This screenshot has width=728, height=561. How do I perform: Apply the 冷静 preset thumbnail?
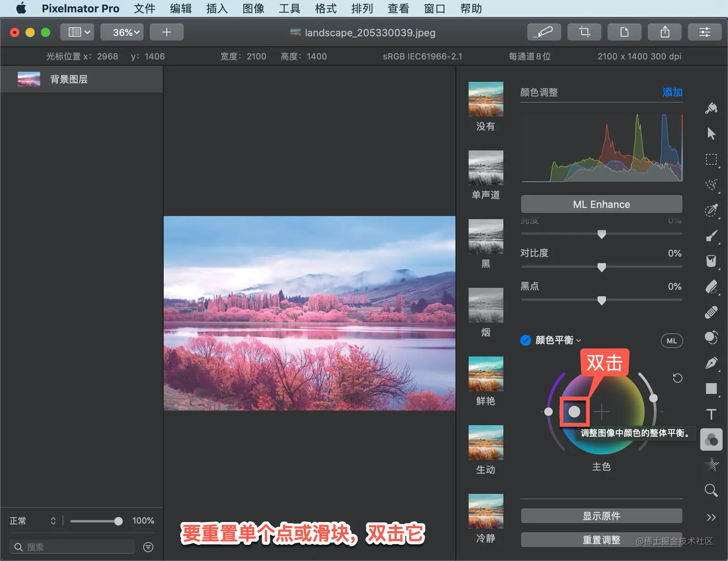click(x=486, y=511)
